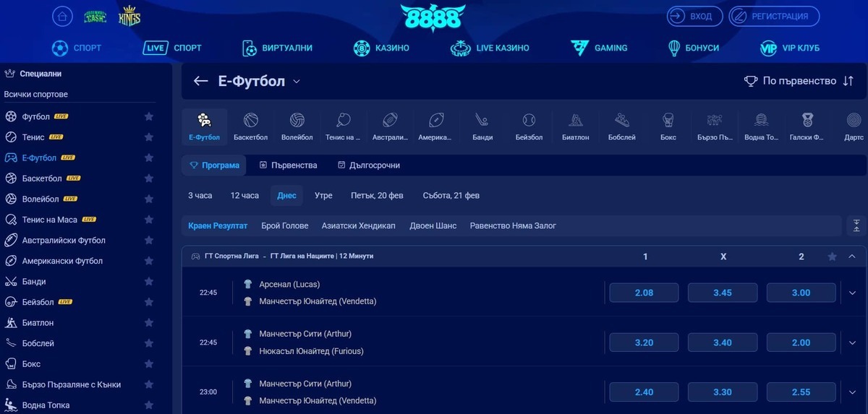
Task: Select Бобслей icon in carousel
Action: coord(621,127)
